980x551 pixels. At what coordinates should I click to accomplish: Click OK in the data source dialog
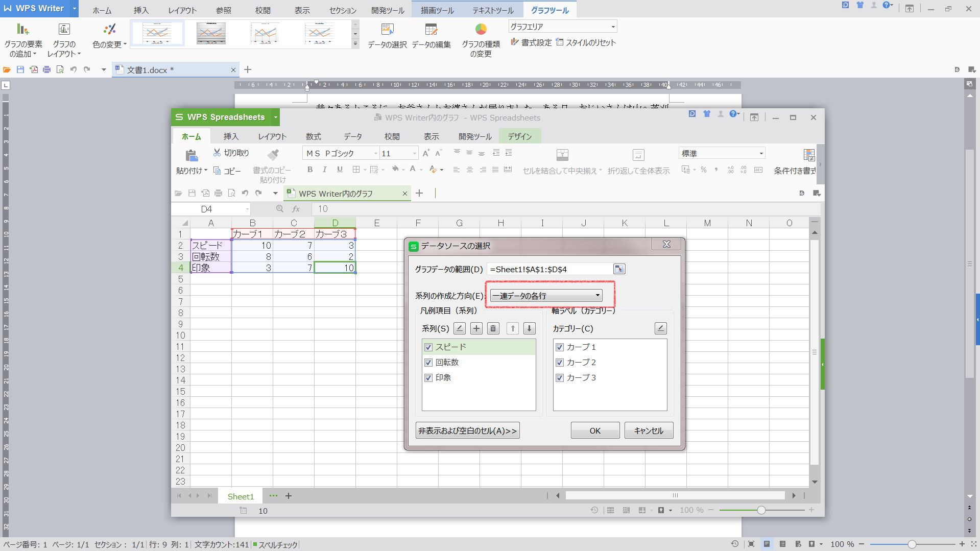coord(595,430)
